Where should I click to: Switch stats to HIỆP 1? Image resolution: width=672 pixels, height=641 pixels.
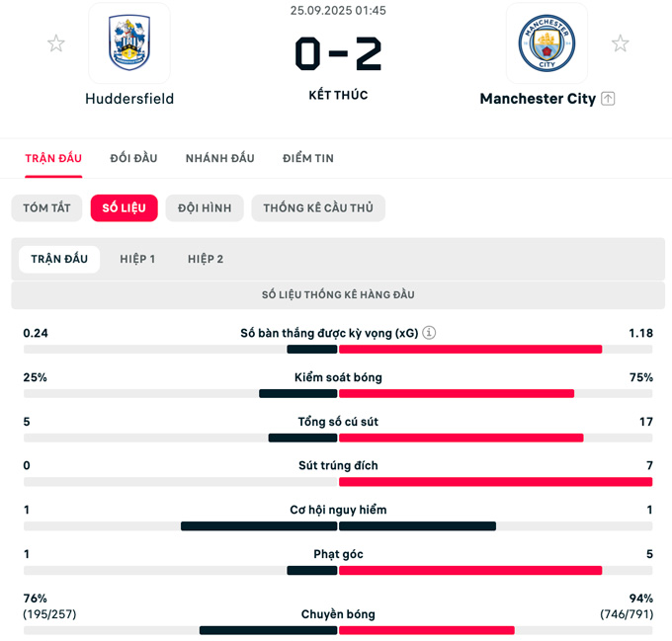coord(137,259)
